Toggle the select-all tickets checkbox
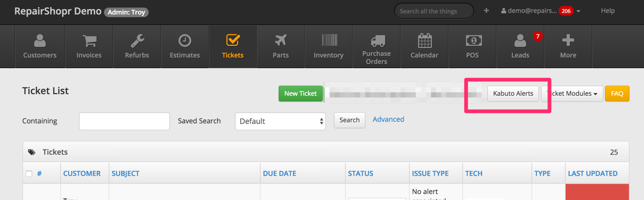This screenshot has width=644, height=200. [x=29, y=173]
